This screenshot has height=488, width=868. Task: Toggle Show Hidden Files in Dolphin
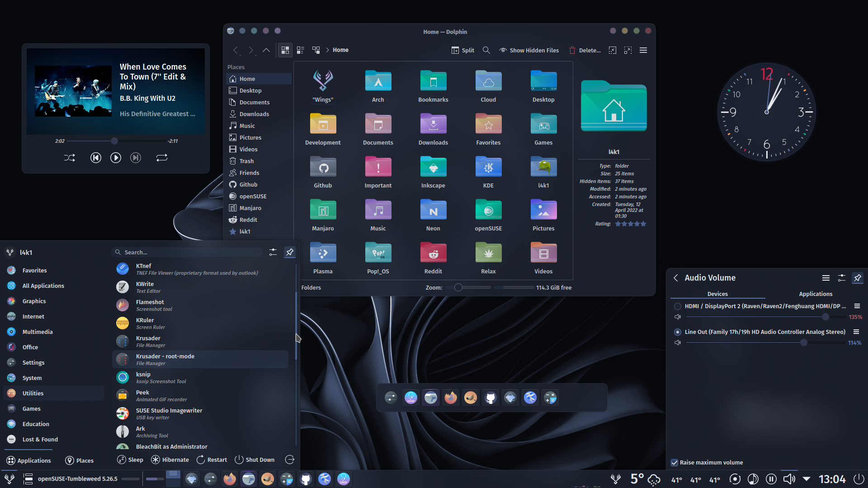[529, 50]
